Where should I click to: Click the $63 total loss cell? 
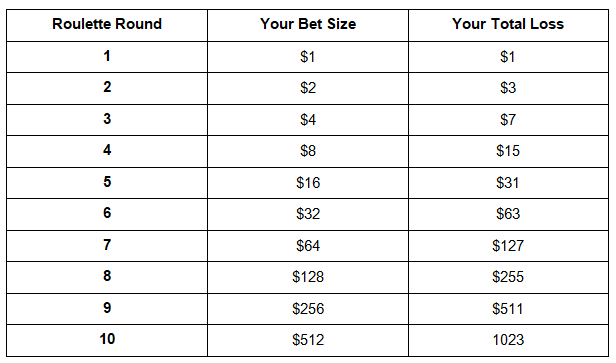pos(508,214)
